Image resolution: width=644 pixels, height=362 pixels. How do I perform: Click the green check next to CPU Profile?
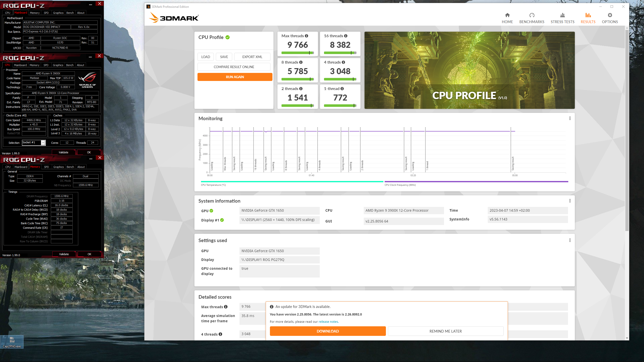[228, 37]
